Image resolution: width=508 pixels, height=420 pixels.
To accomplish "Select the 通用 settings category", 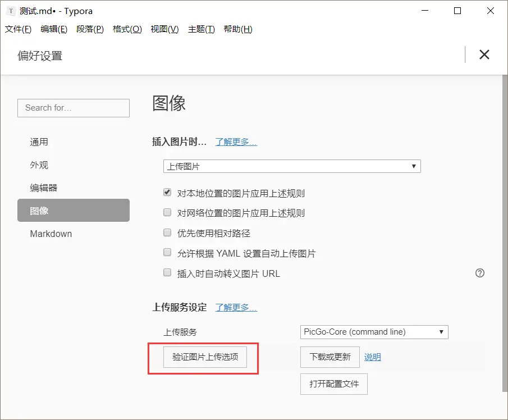I will click(x=74, y=142).
